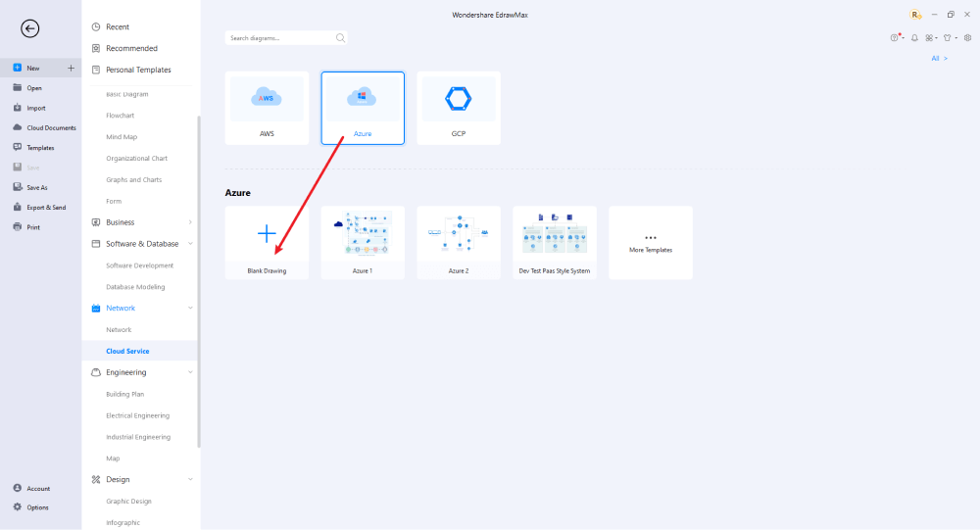980x530 pixels.
Task: Select the Database Modeling subcategory
Action: [x=135, y=287]
